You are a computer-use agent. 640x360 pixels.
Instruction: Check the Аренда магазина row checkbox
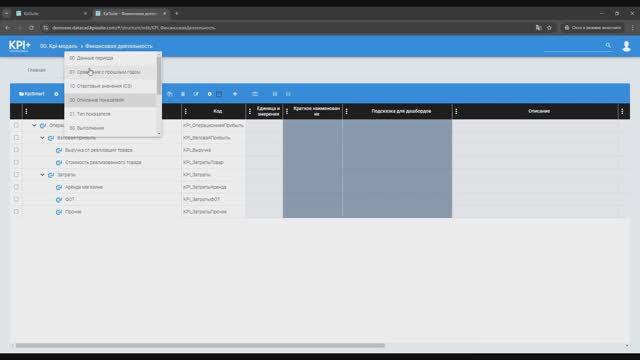point(16,187)
